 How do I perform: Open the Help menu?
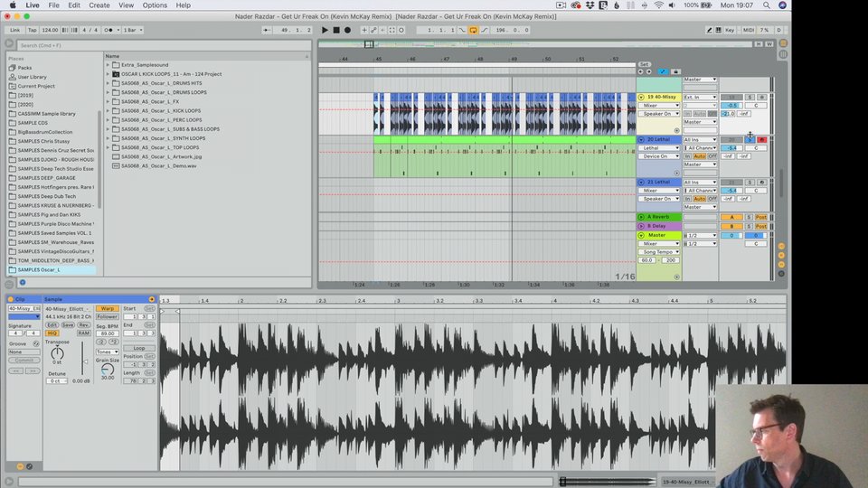point(184,5)
